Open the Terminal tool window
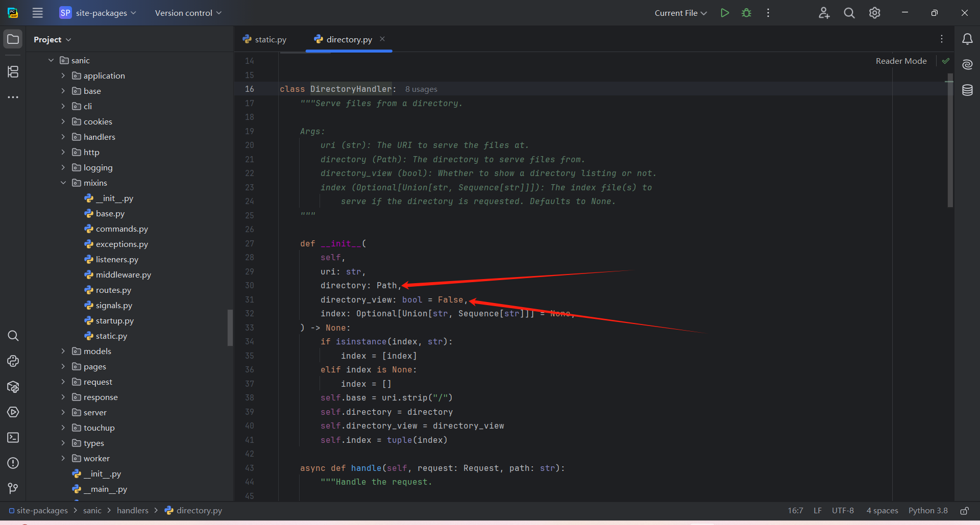 (13, 438)
